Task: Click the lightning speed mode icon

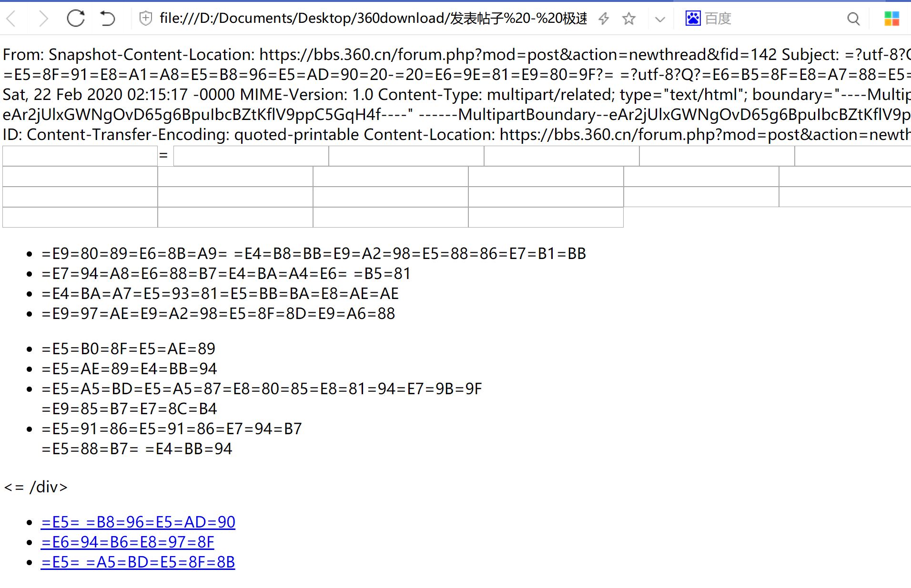Action: (604, 19)
